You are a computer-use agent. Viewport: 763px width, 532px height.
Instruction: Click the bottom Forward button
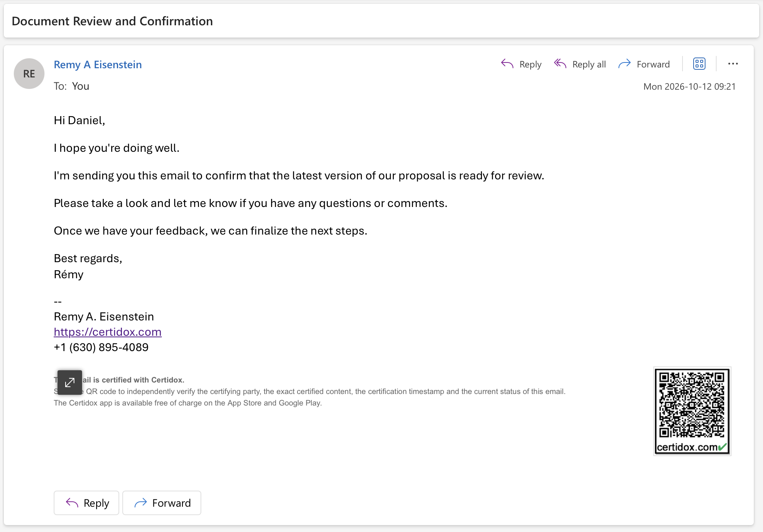pyautogui.click(x=162, y=503)
